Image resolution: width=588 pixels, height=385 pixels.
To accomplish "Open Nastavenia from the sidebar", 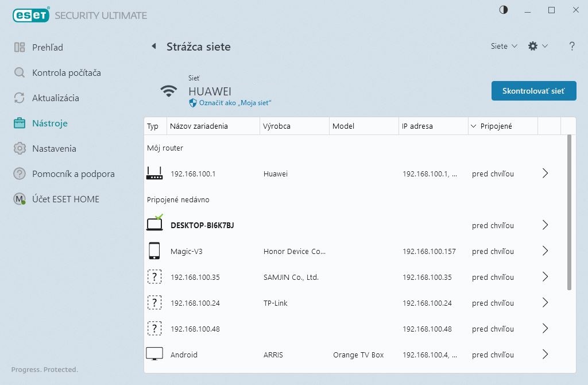I will click(54, 148).
